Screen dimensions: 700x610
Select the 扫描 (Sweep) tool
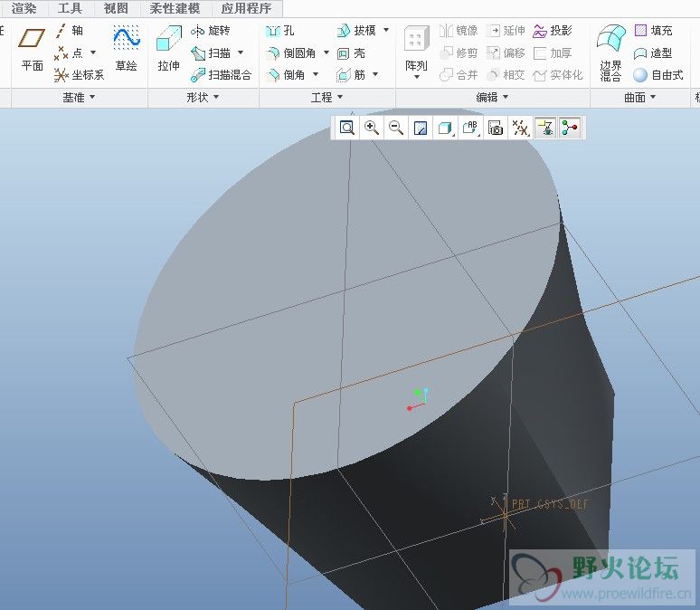(x=210, y=52)
